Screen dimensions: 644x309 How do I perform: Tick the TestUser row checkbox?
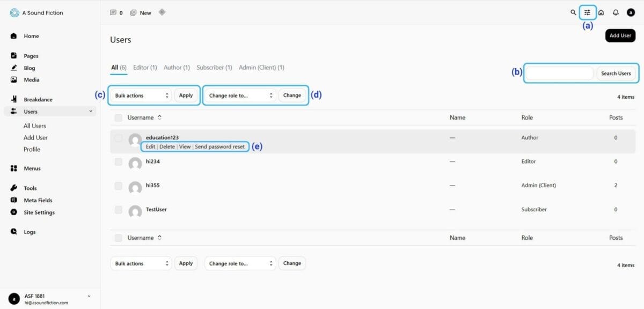pos(118,210)
